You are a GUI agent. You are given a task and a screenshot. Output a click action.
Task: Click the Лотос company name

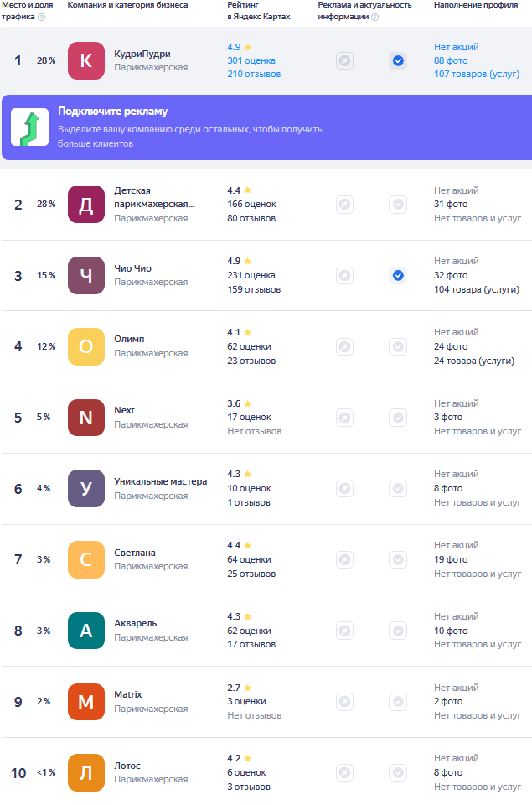point(127,766)
